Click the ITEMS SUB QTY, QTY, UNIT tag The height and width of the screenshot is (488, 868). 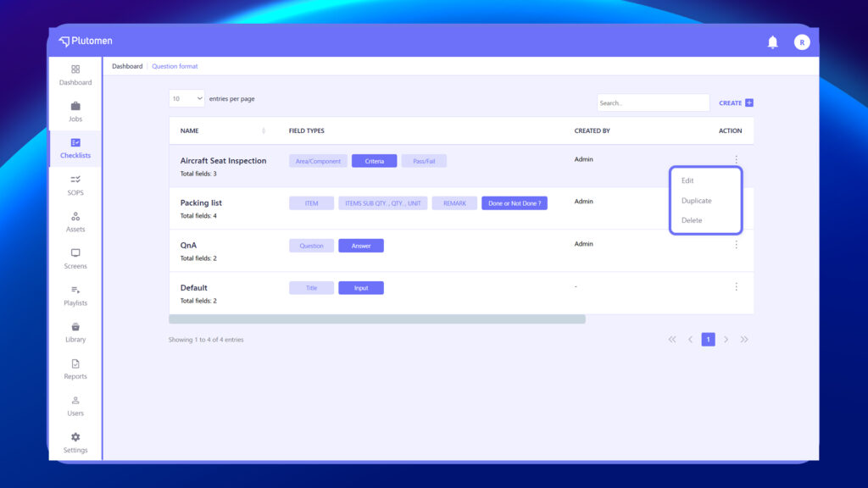pyautogui.click(x=383, y=203)
